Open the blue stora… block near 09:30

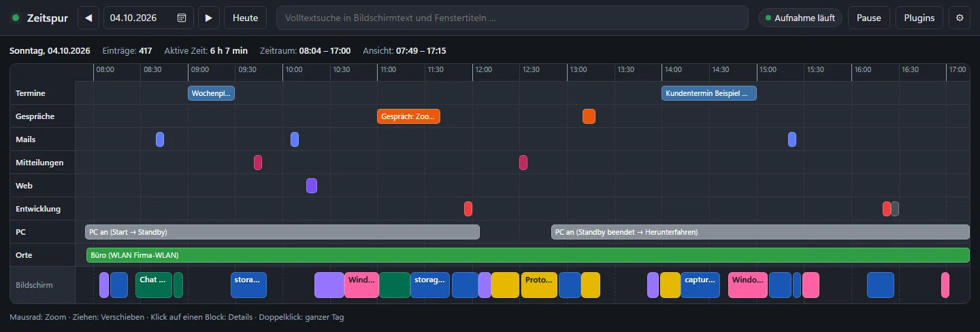(248, 285)
